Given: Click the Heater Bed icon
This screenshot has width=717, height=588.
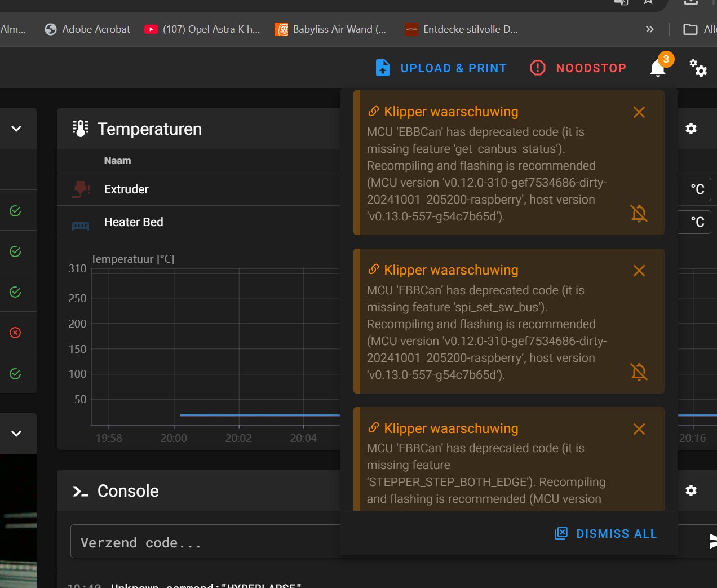Looking at the screenshot, I should pyautogui.click(x=81, y=226).
